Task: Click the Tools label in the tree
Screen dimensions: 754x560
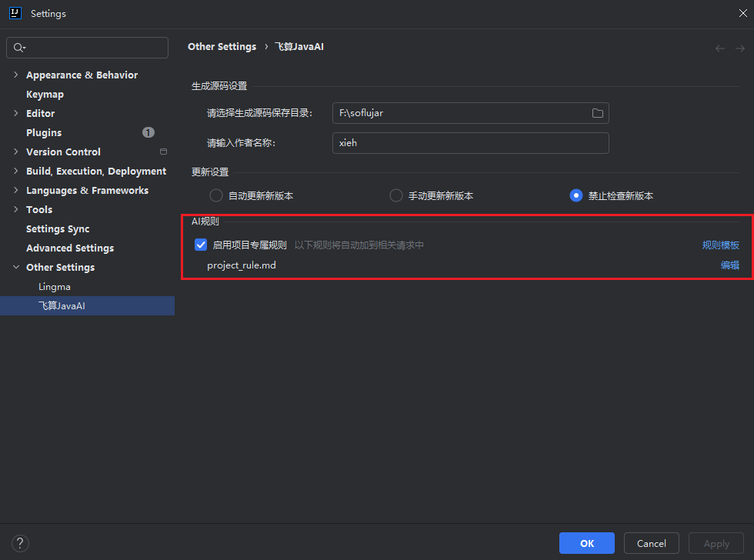Action: pyautogui.click(x=39, y=209)
